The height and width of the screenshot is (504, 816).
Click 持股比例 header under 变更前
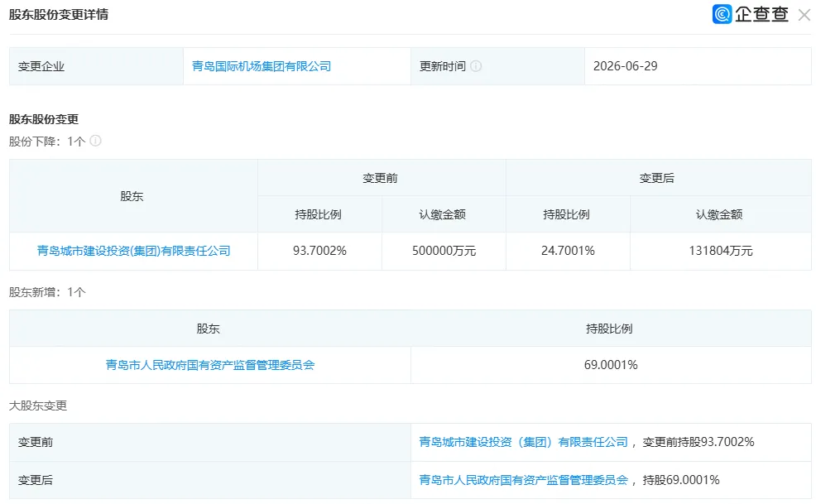click(318, 214)
